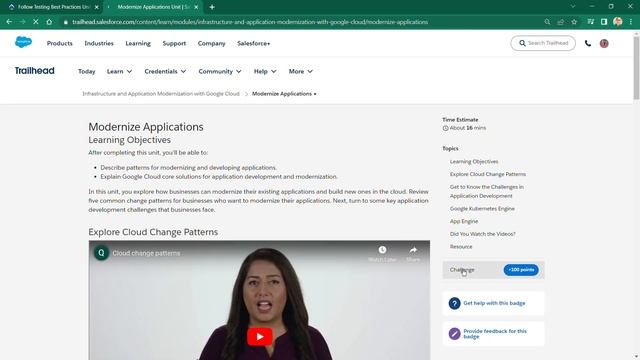The height and width of the screenshot is (360, 640).
Task: Go to the browser home page icon
Action: pyautogui.click(x=49, y=22)
